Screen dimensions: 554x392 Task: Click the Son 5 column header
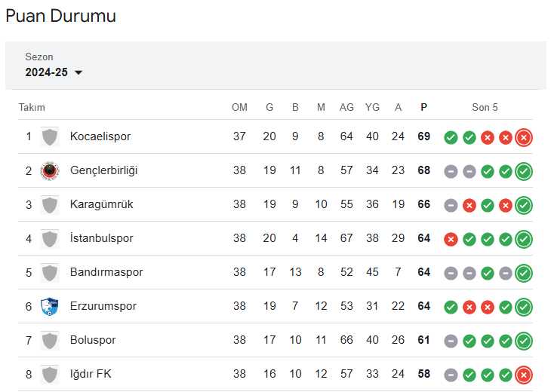coord(485,107)
